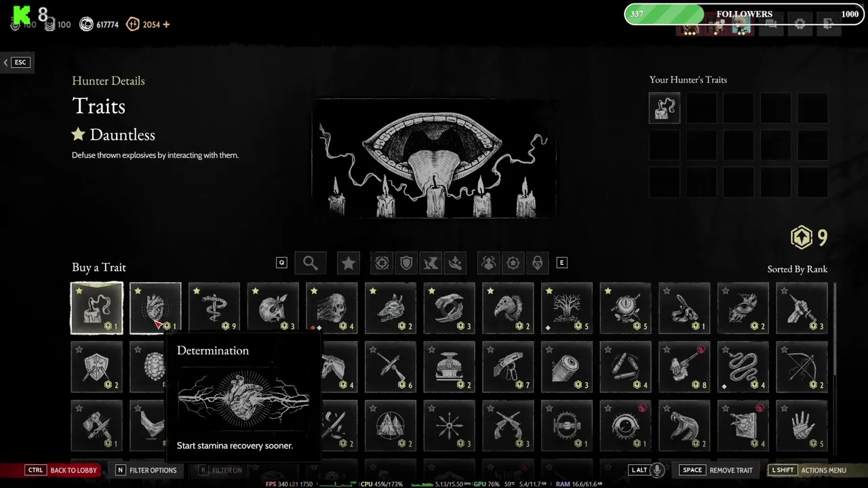The height and width of the screenshot is (488, 868).
Task: Click SPACE Remove Trait button
Action: point(716,470)
